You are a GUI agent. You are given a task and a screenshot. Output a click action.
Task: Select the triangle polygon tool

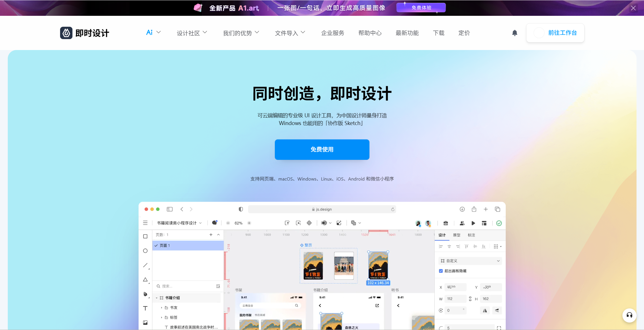pos(145,279)
